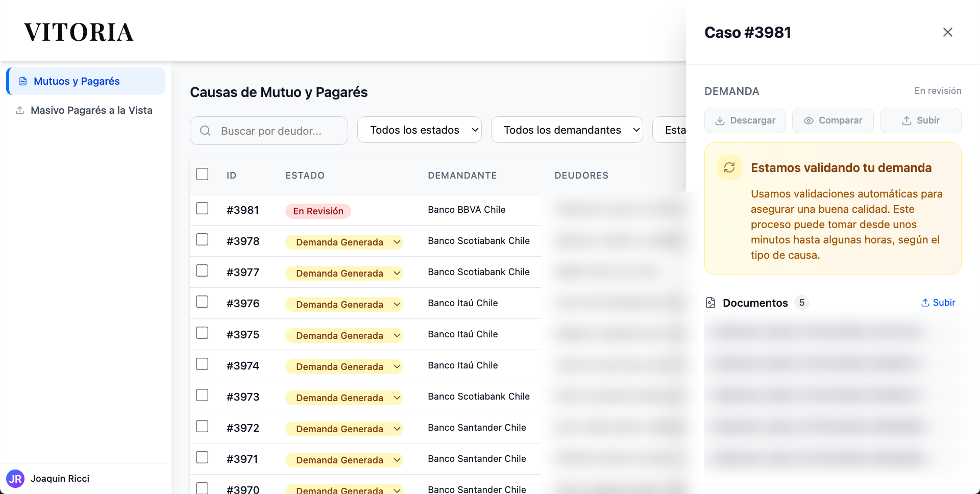Close the Caso #3981 side panel

947,32
